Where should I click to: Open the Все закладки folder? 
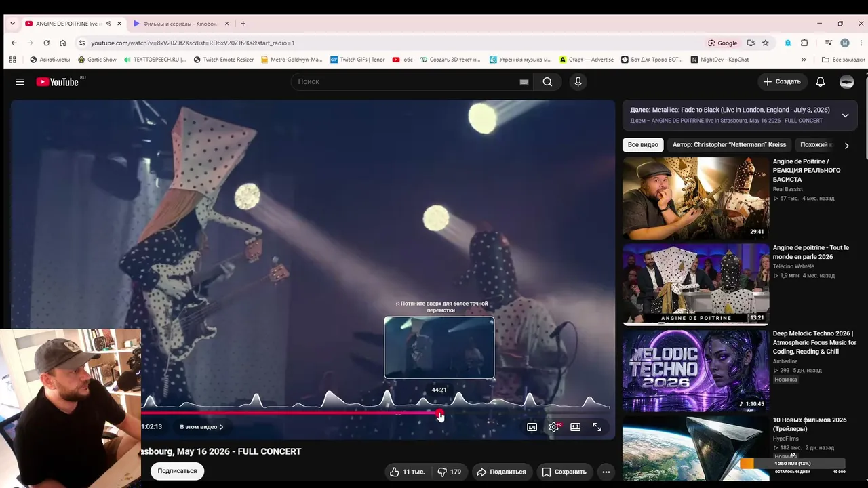tap(843, 60)
